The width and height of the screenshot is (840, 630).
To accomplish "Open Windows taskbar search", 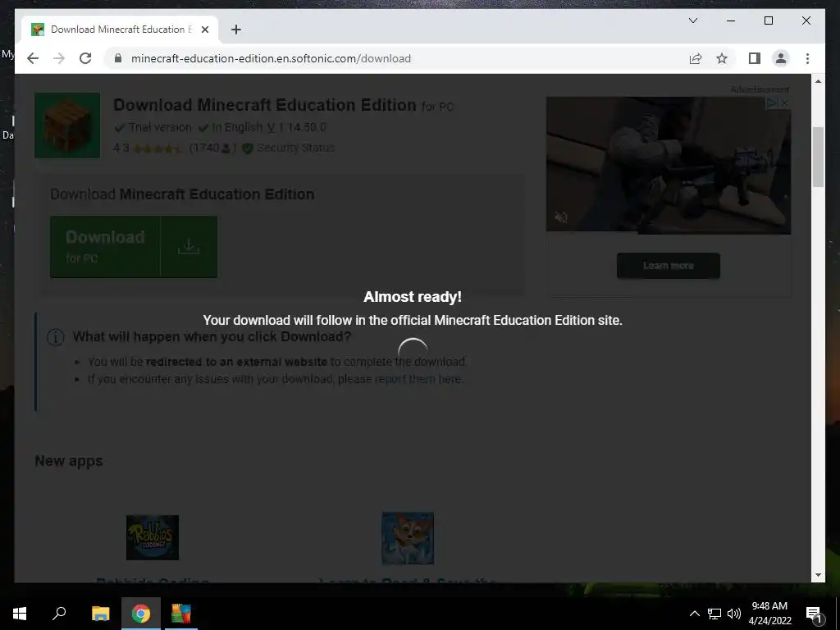I will click(x=59, y=614).
